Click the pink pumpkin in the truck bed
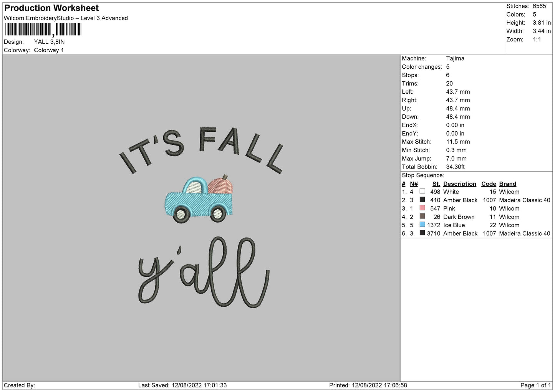This screenshot has height=392, width=555. point(221,185)
